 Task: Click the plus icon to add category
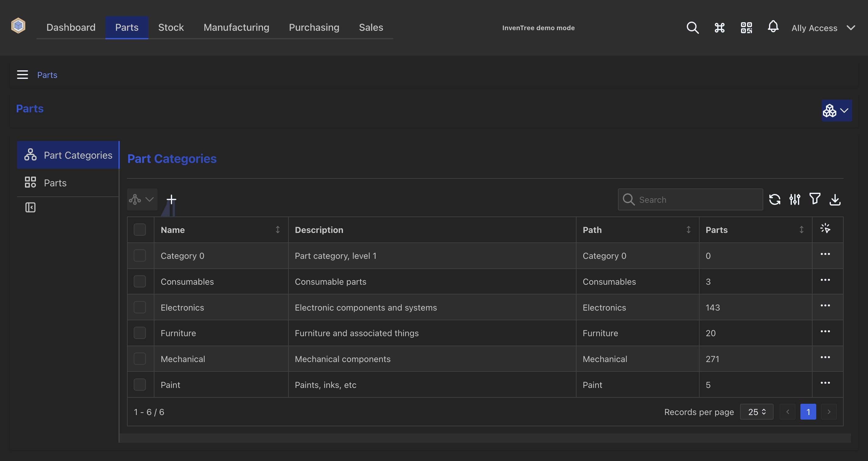coord(171,199)
